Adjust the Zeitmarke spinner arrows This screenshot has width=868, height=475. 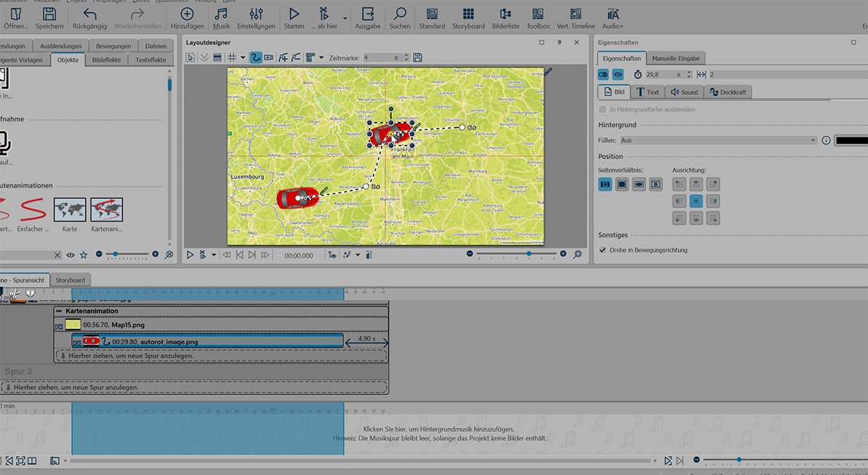pyautogui.click(x=406, y=57)
